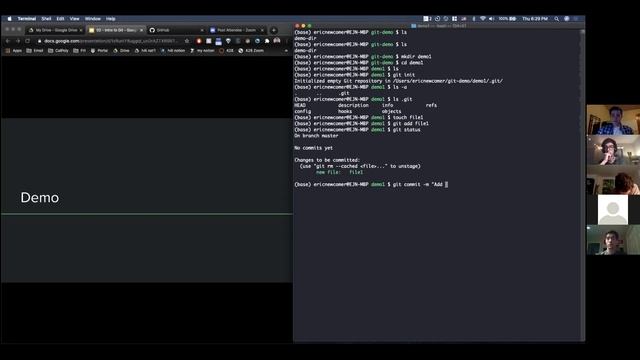This screenshot has width=640, height=360.
Task: Reload the Google Slides page
Action: pyautogui.click(x=27, y=41)
